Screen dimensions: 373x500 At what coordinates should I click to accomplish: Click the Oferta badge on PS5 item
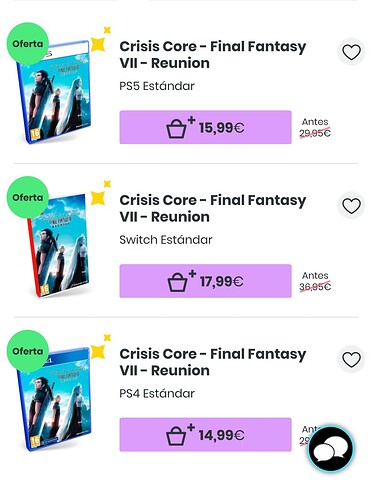pyautogui.click(x=28, y=44)
